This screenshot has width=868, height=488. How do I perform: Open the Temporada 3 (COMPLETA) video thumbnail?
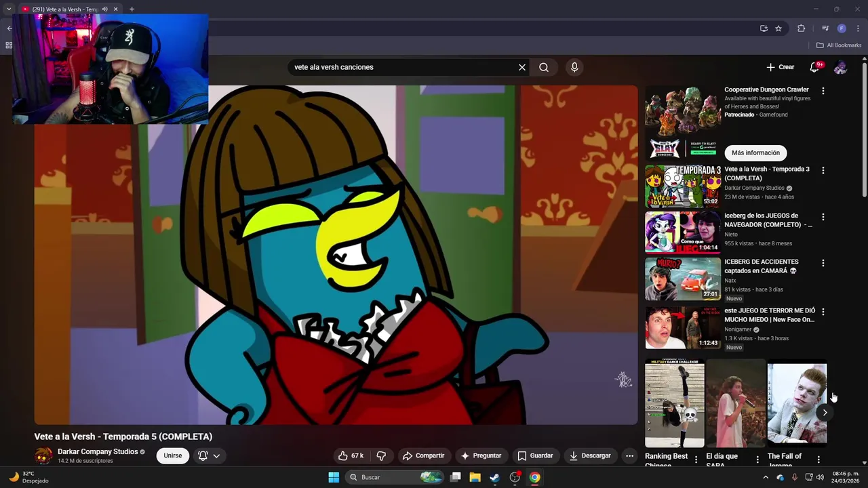(x=683, y=186)
